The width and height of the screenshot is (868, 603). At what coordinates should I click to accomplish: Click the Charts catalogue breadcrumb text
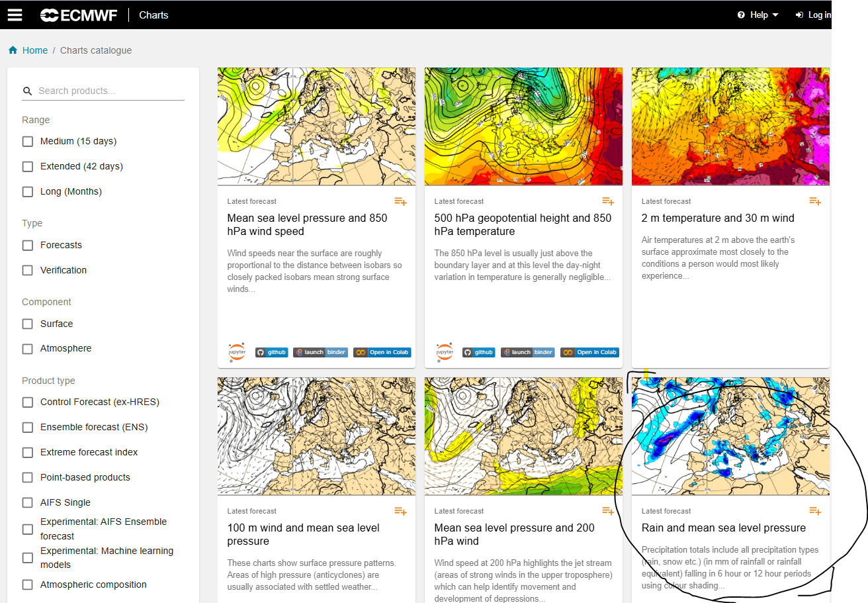(x=96, y=50)
